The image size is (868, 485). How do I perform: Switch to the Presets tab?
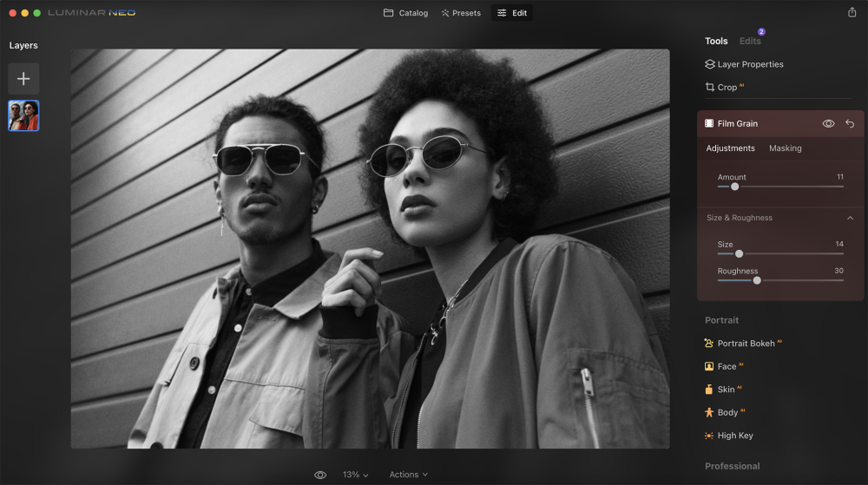click(461, 13)
